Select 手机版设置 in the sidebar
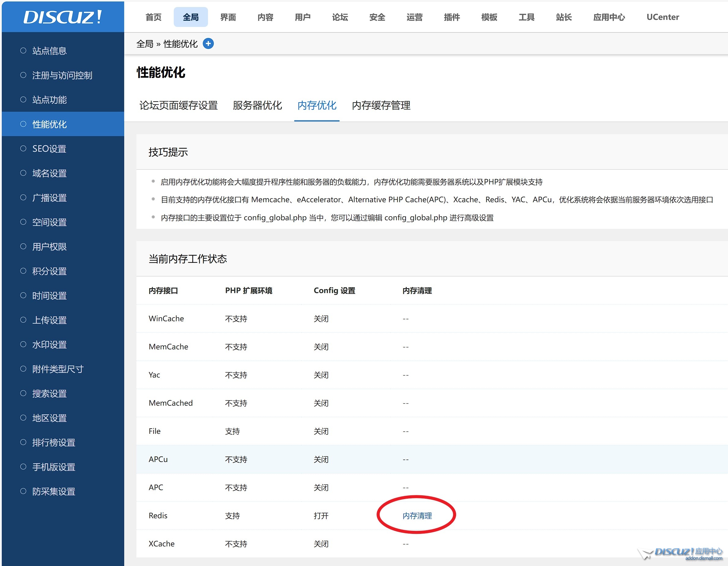 [53, 467]
